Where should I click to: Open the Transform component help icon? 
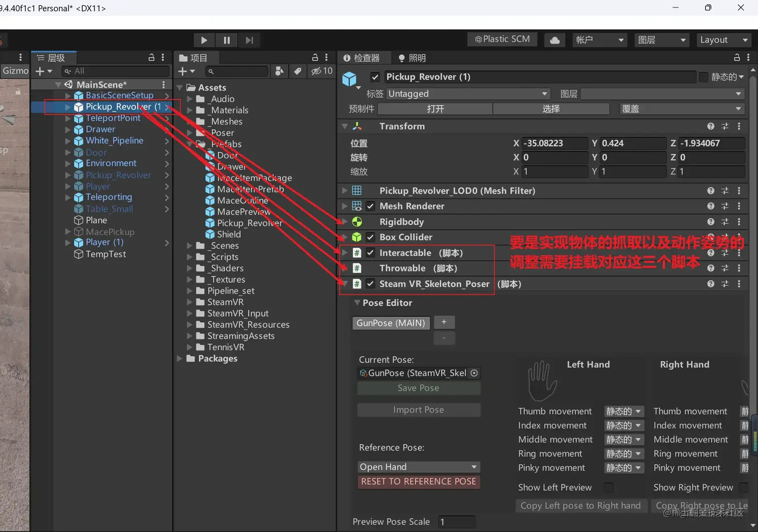tap(710, 126)
